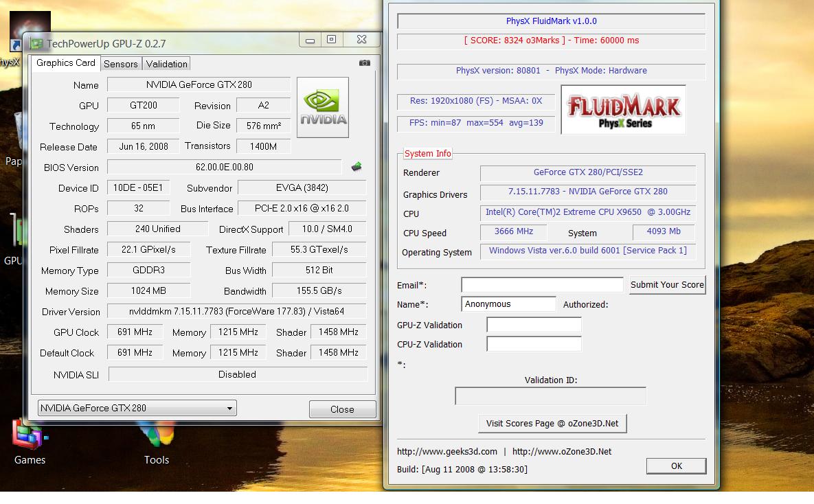Click the GPU-Z Close button
Screen dimensions: 814x504
tap(342, 409)
